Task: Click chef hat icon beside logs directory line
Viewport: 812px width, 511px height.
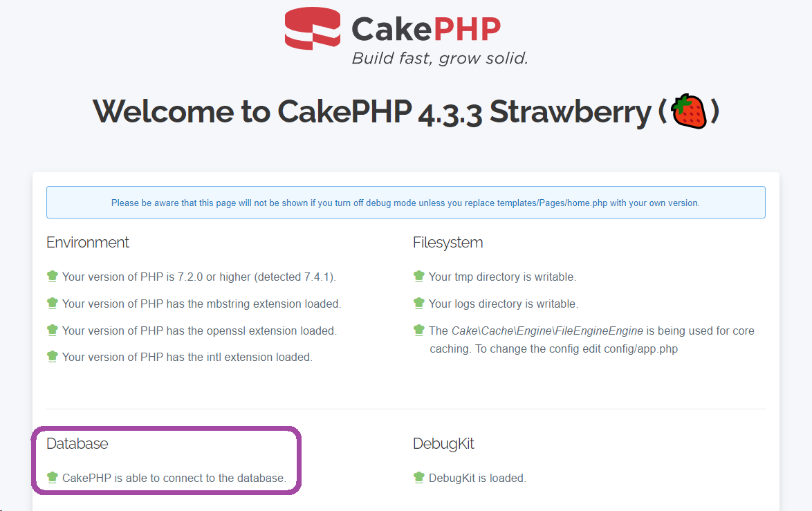Action: [418, 304]
